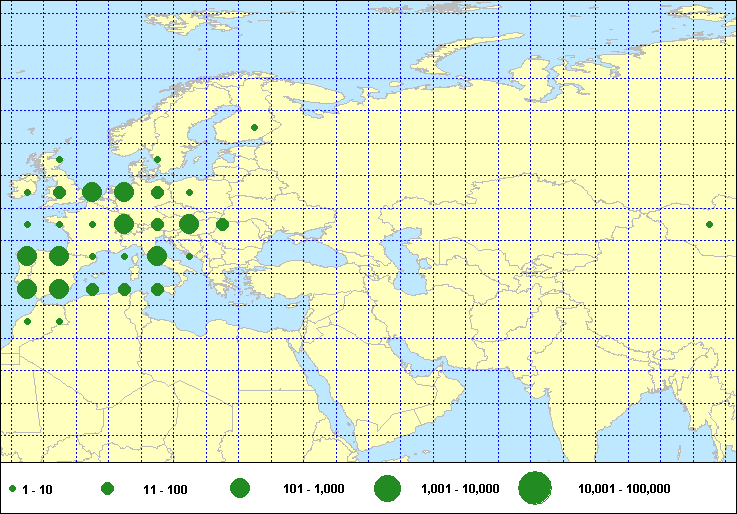
Task: Select the "10,001 - 100,000" legend label
Action: click(624, 489)
